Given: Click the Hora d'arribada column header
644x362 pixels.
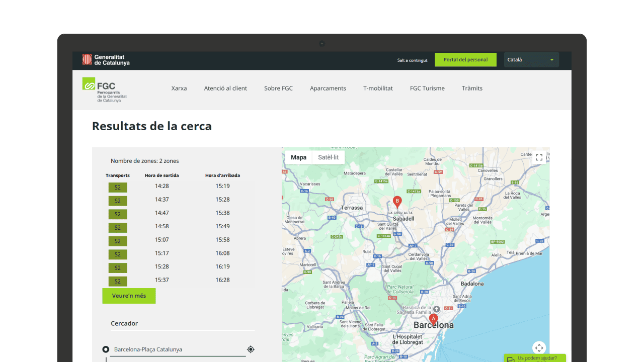Looking at the screenshot, I should click(x=222, y=175).
